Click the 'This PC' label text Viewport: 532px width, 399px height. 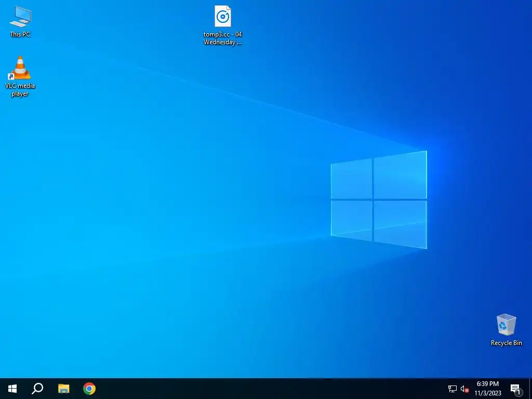pyautogui.click(x=20, y=34)
